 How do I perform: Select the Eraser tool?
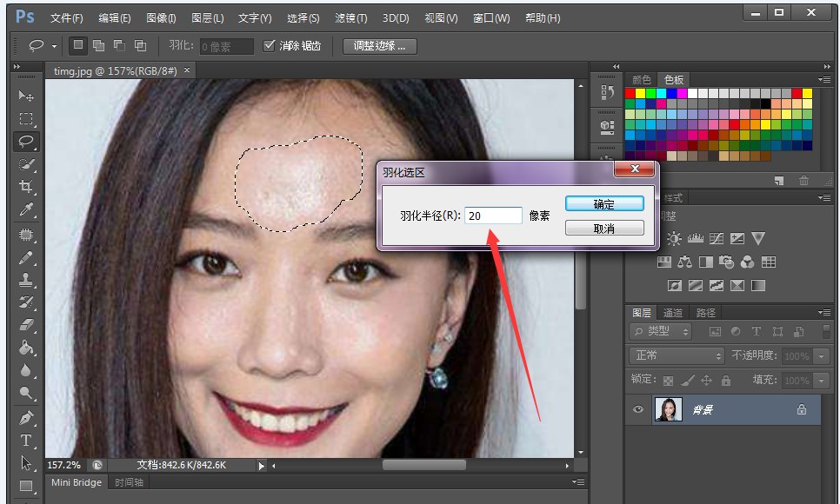(26, 325)
